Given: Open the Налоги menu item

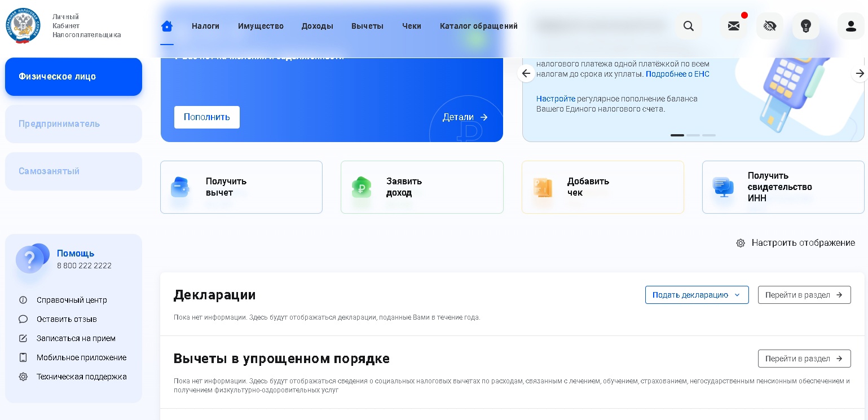Looking at the screenshot, I should click(205, 26).
